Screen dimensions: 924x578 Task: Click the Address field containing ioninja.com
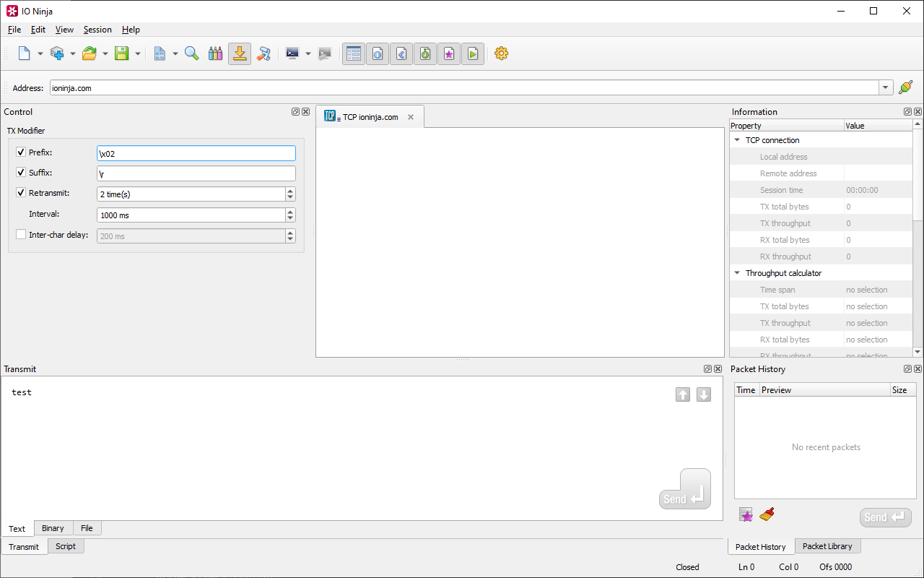coord(464,88)
